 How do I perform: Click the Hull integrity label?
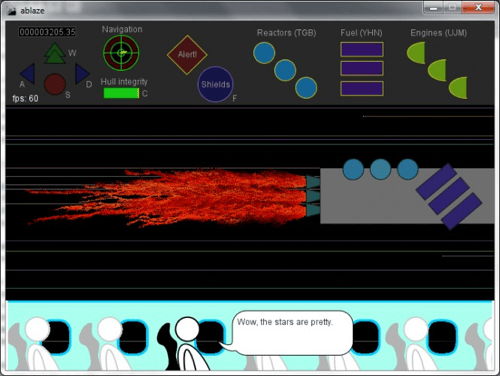pos(124,82)
